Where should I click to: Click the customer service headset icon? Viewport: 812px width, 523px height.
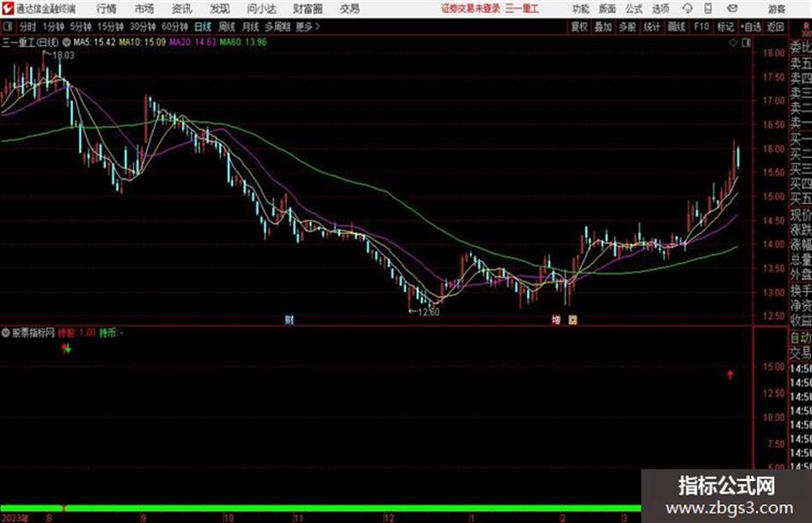coord(687,9)
